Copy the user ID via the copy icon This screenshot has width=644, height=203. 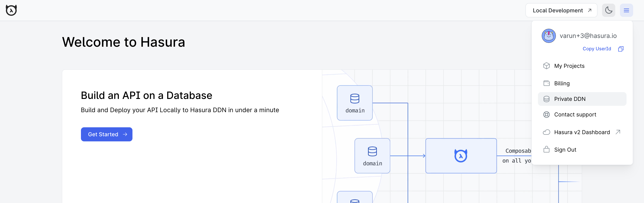point(621,49)
